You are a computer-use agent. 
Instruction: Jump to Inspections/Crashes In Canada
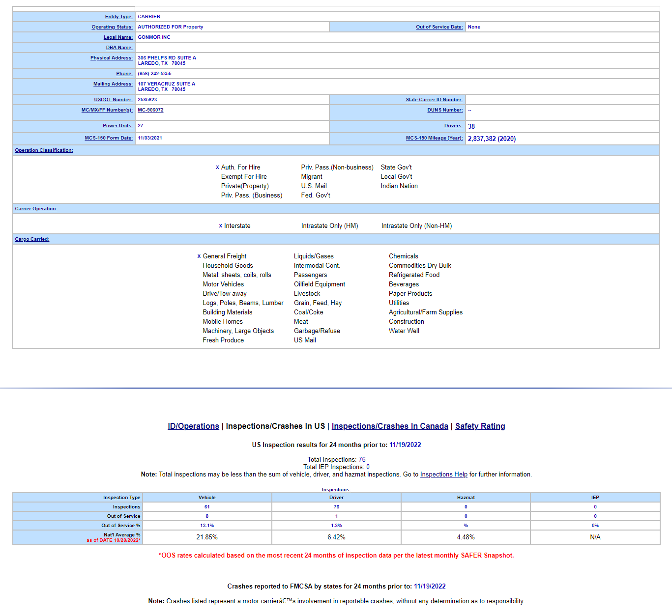click(390, 426)
